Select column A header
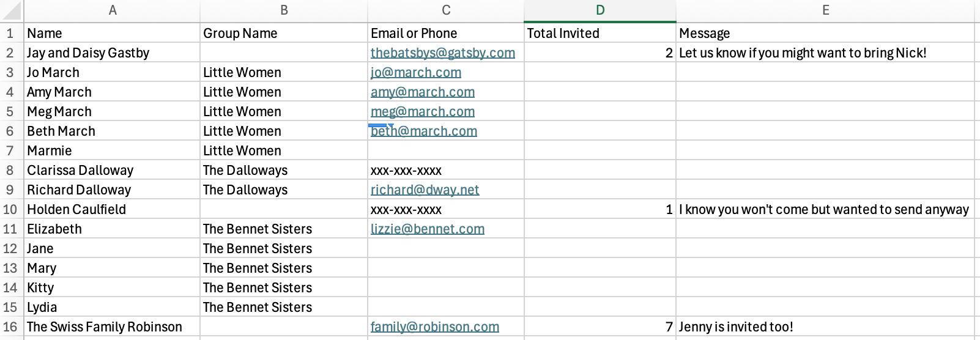 tap(113, 10)
